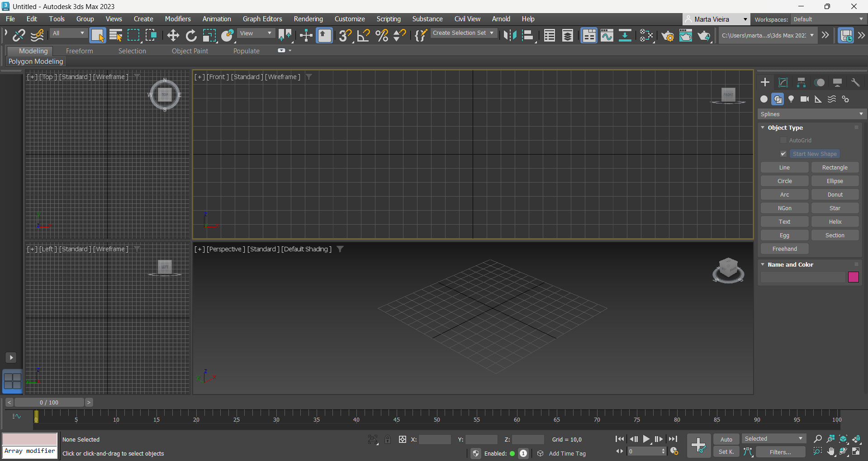Select the Move tool in main toolbar
This screenshot has width=868, height=461.
pos(173,35)
